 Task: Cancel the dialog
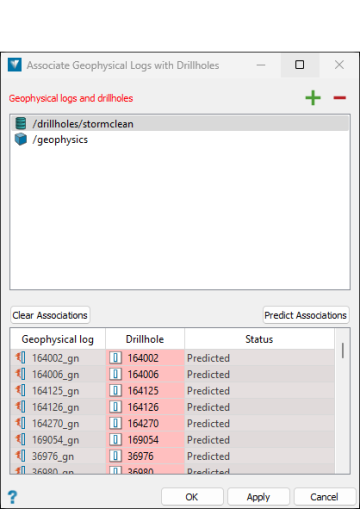coord(325,497)
